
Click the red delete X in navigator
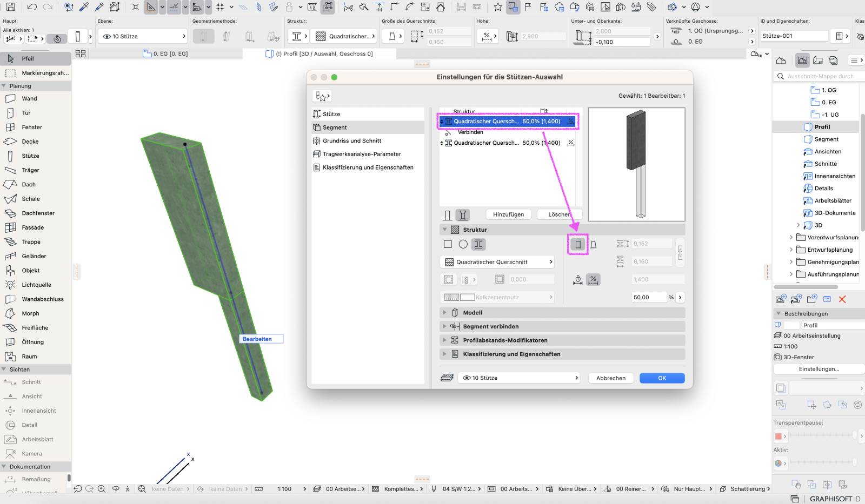842,299
